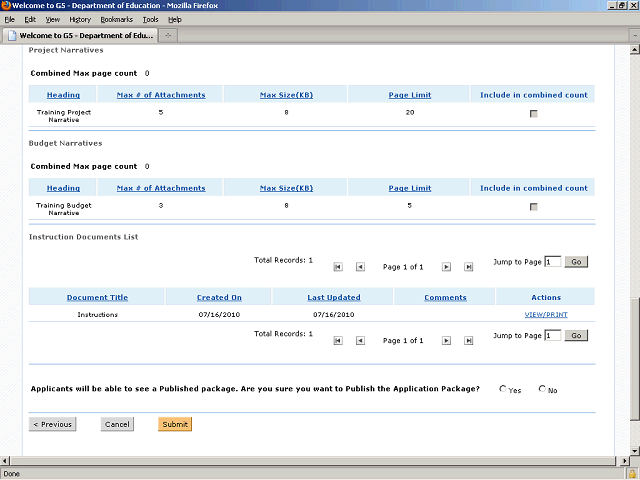The height and width of the screenshot is (480, 640).
Task: Sort documents by Created On
Action: tap(219, 298)
